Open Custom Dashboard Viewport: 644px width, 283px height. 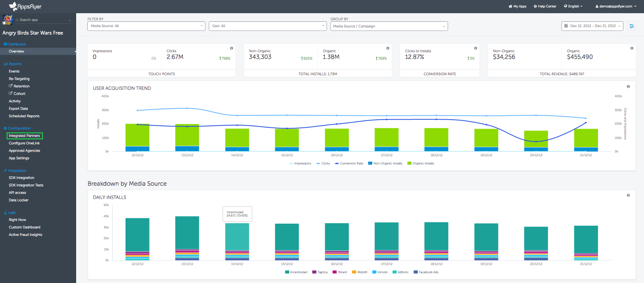pos(25,227)
